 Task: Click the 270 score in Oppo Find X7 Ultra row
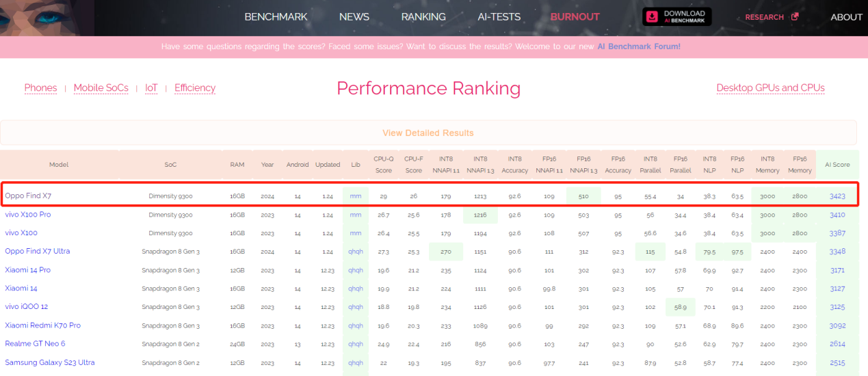(447, 252)
